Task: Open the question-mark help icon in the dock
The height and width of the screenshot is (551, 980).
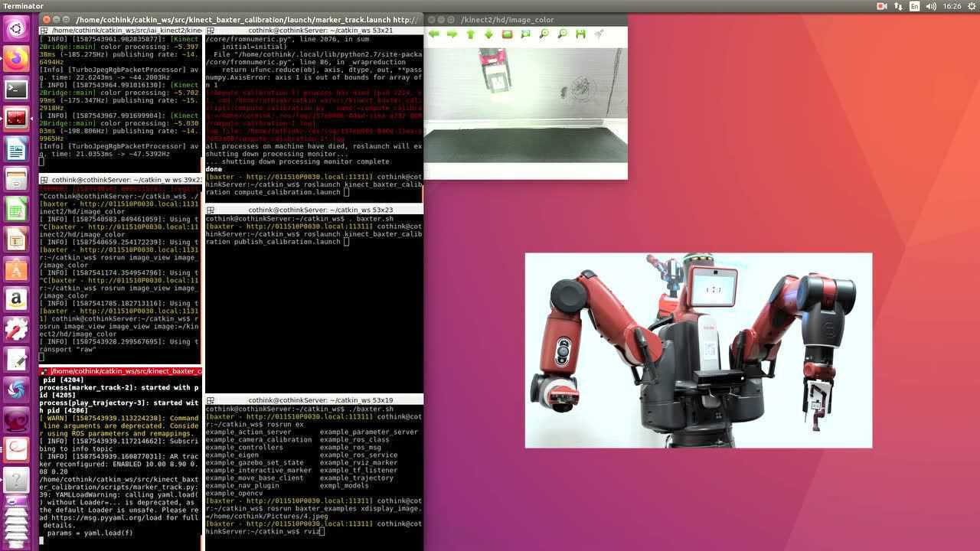Action: click(16, 480)
